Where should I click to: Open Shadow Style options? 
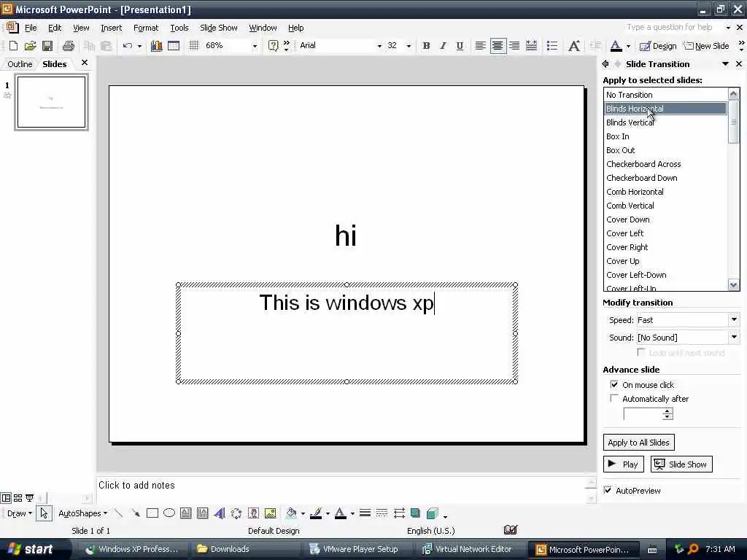point(415,513)
